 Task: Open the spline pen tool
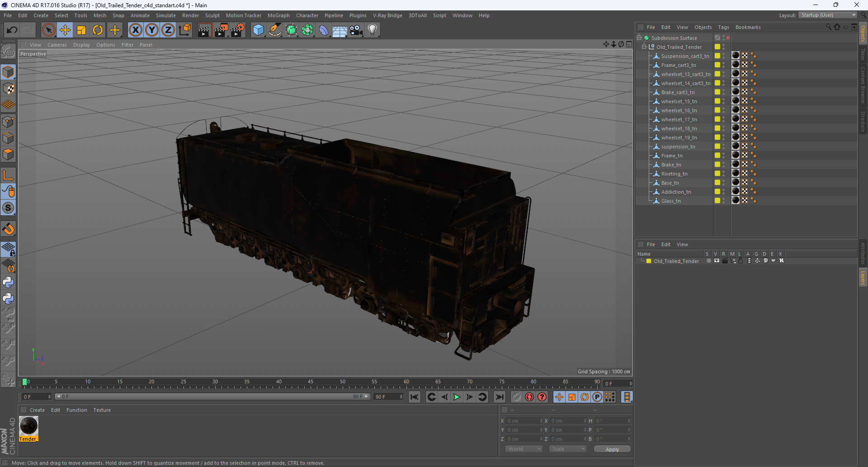(274, 30)
